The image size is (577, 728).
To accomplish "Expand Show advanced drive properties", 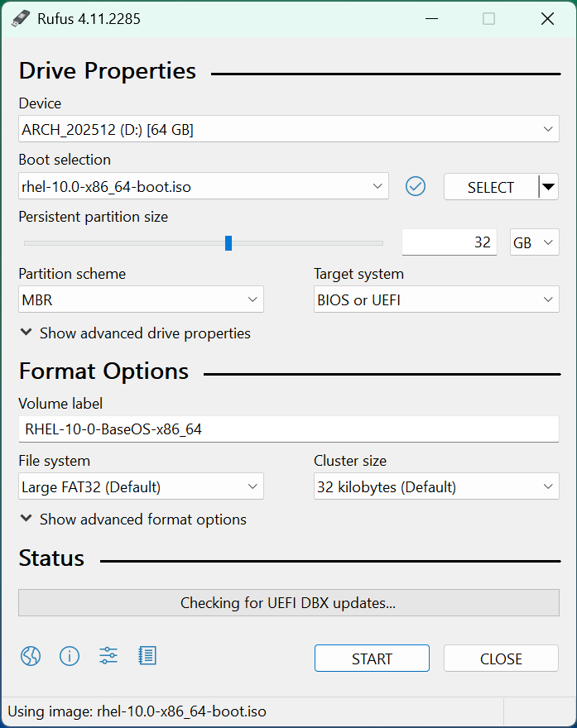I will 135,333.
